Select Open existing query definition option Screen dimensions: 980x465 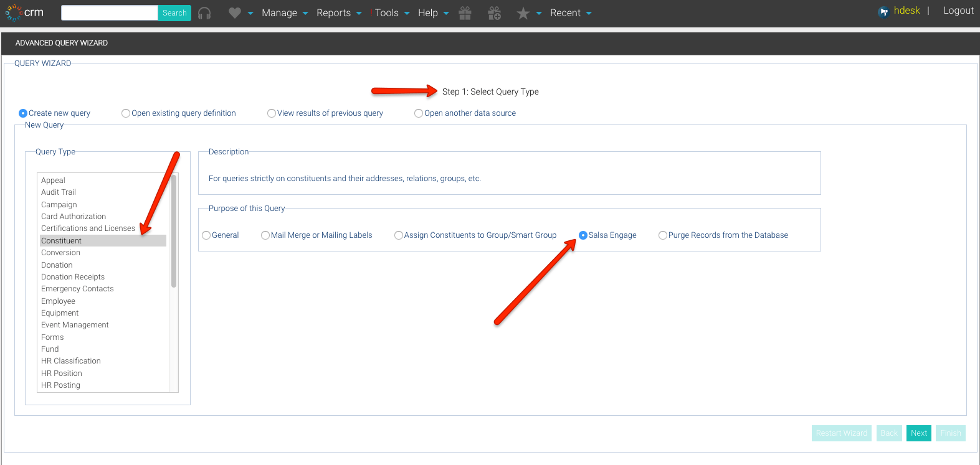coord(126,113)
